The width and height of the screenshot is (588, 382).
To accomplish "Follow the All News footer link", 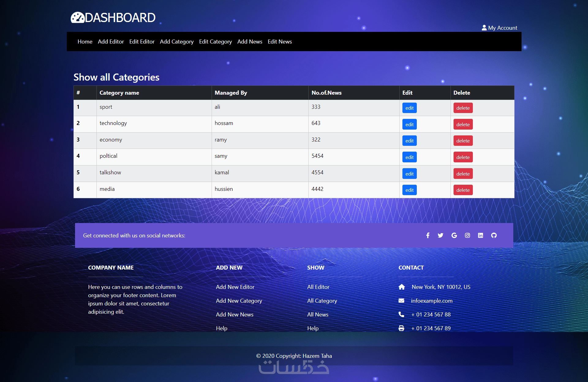I will [x=318, y=314].
